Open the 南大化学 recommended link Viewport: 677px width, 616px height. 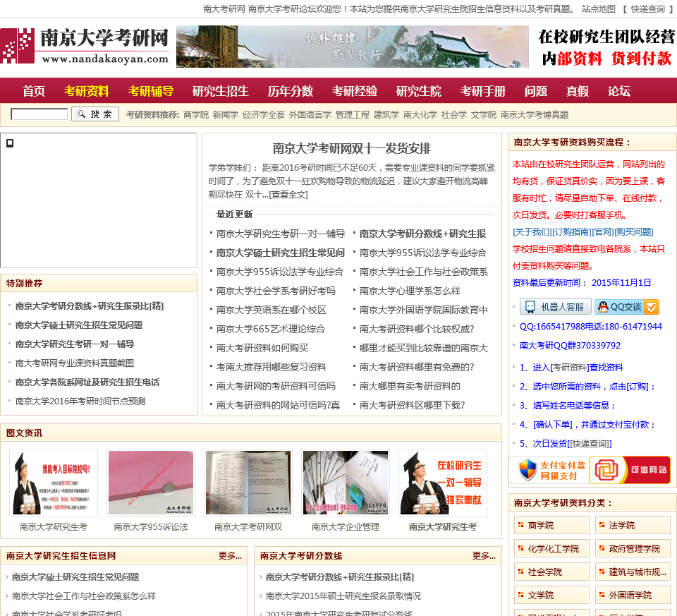coord(420,115)
